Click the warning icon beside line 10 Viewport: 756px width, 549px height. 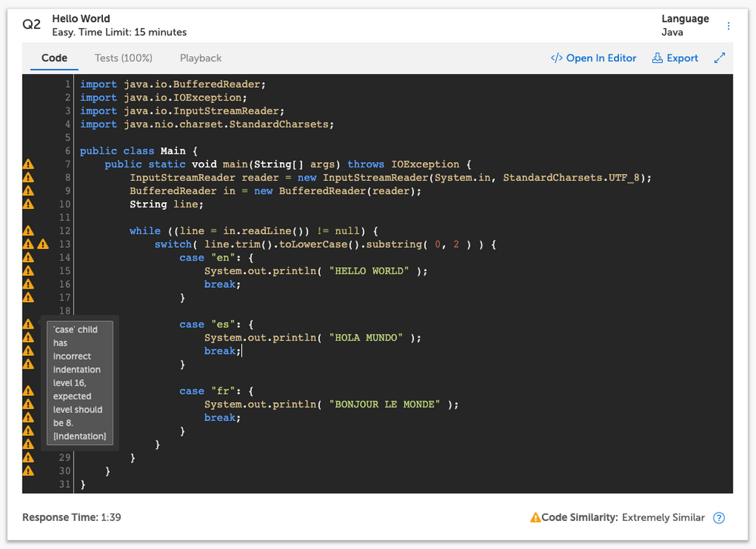pos(28,204)
